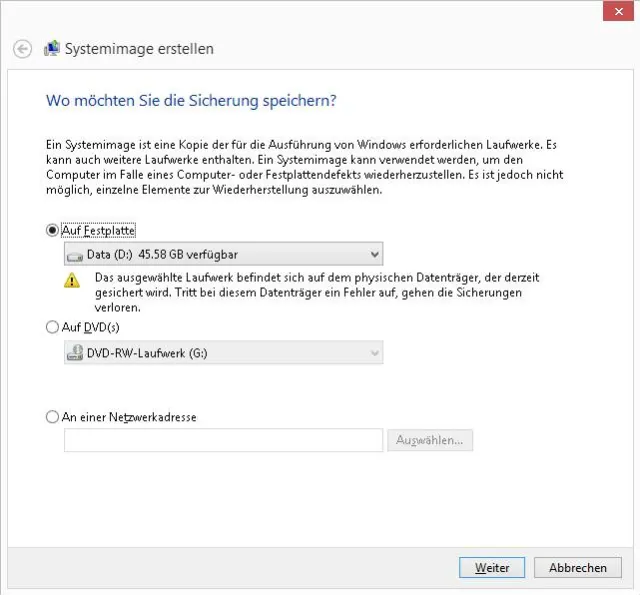The width and height of the screenshot is (640, 595).
Task: Click the yellow warning triangle icon
Action: (x=72, y=281)
